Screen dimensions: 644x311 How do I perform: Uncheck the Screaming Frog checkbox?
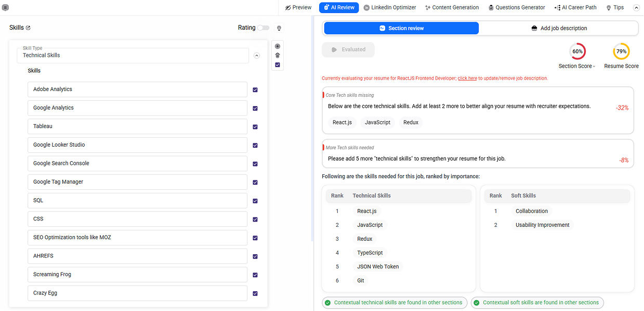[255, 275]
